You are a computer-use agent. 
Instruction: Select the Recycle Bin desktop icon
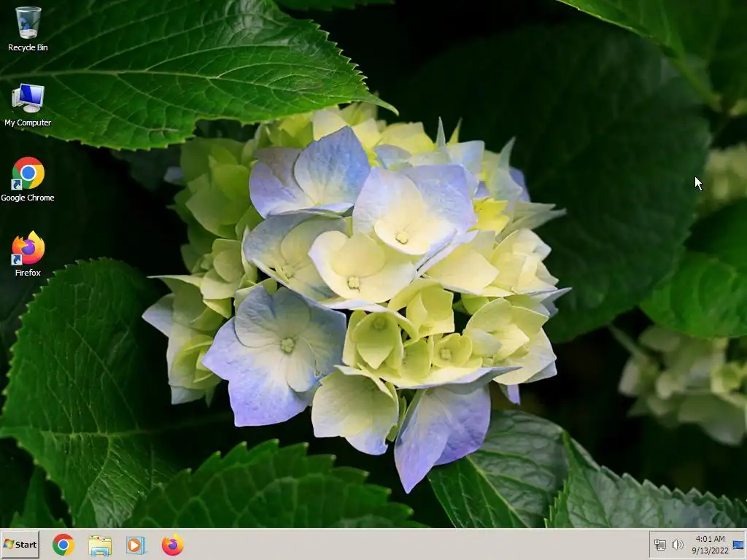pyautogui.click(x=28, y=28)
